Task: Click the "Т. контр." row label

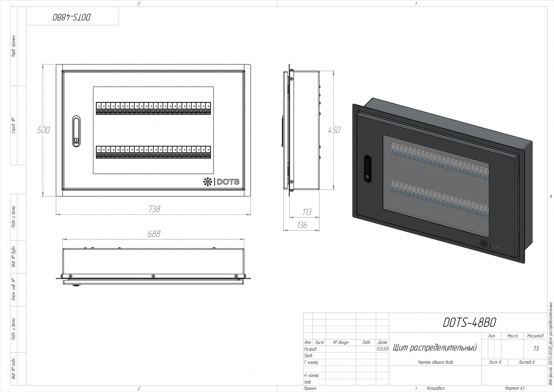Action: coord(311,362)
